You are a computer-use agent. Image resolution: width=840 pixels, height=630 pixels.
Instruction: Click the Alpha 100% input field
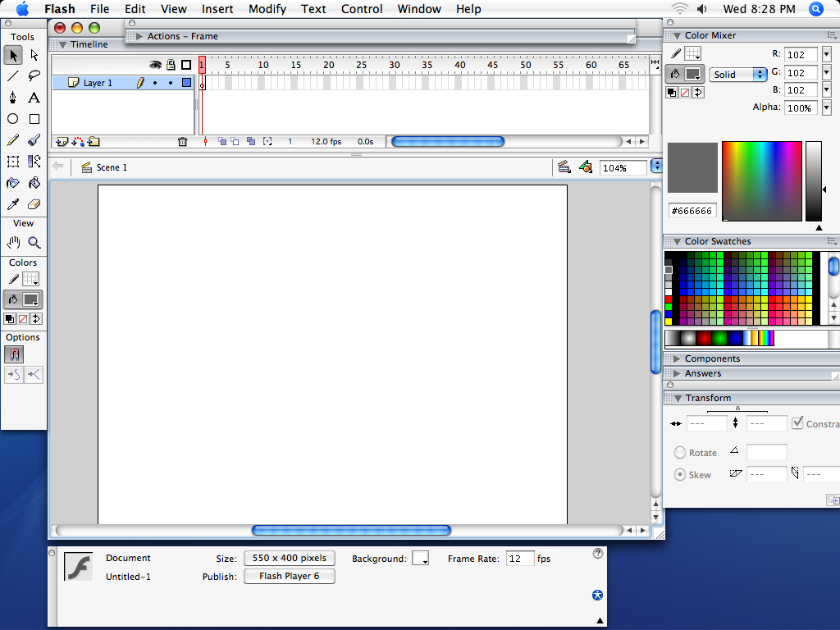click(x=801, y=107)
